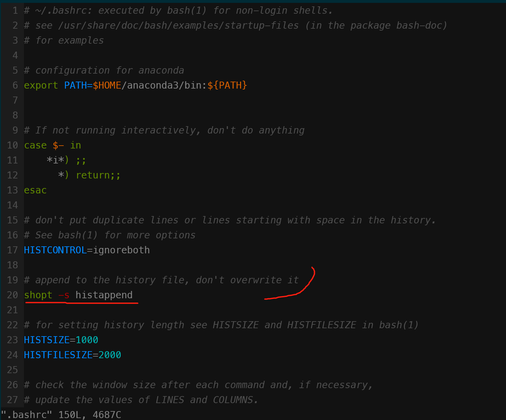Screen dimensions: 506x420
Task: Click '$HOME' in the export line
Action: coord(107,85)
